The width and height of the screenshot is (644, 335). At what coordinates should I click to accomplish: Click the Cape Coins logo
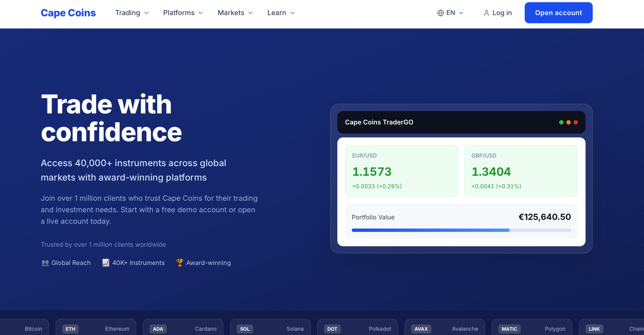pyautogui.click(x=68, y=13)
